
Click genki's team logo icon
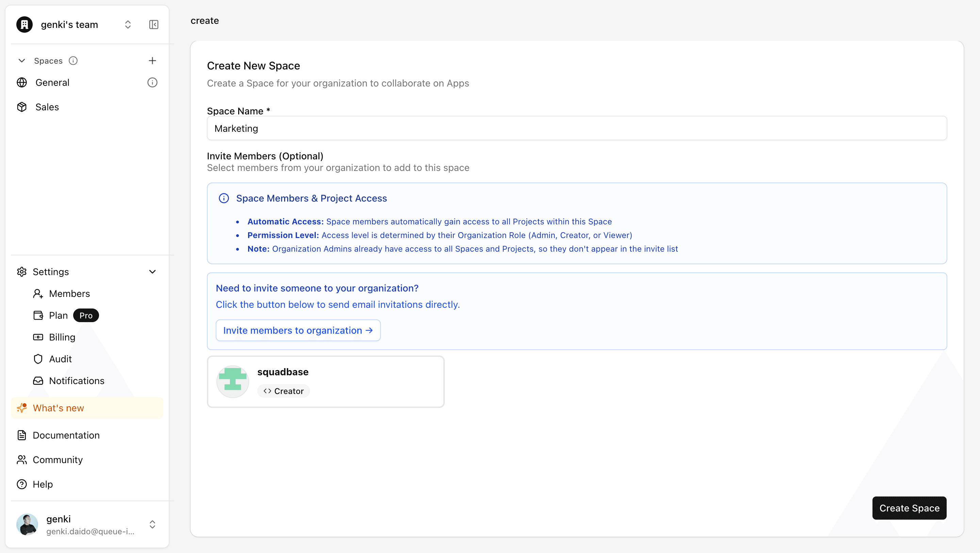click(x=24, y=25)
